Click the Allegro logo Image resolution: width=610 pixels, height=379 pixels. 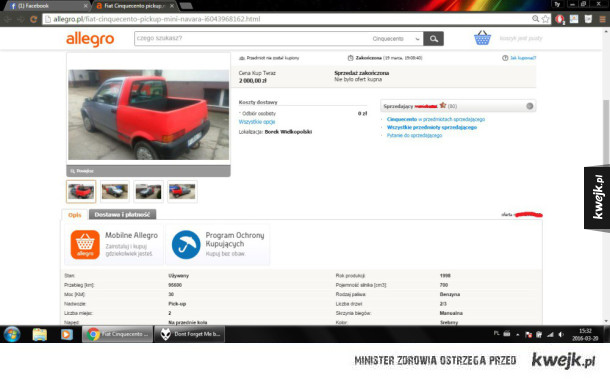(x=90, y=39)
